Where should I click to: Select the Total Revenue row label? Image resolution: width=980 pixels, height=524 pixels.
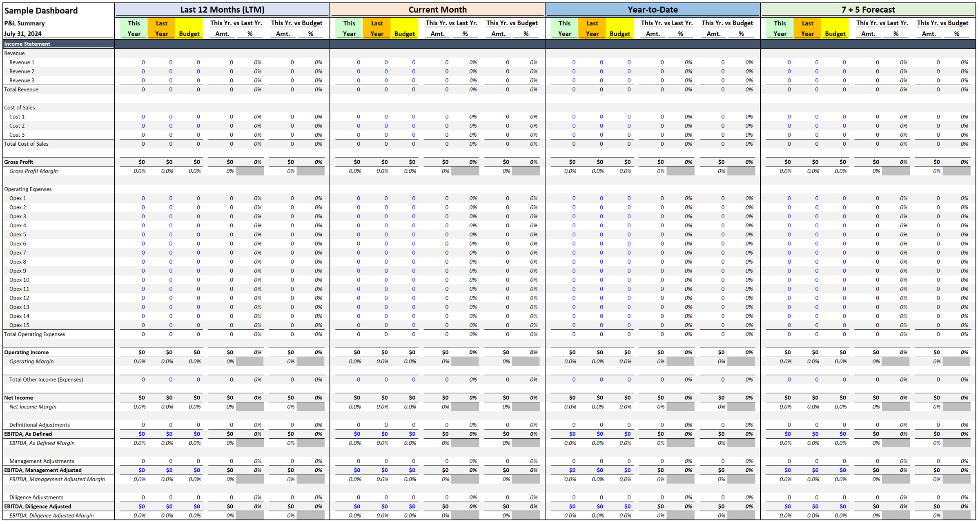click(21, 89)
